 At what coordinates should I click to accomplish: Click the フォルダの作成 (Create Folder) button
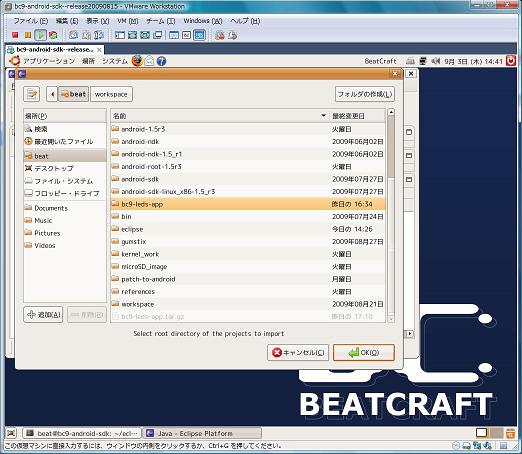[365, 94]
